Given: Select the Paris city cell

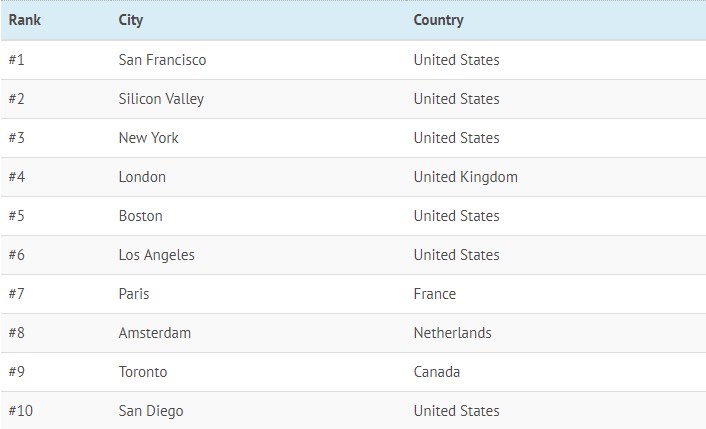Looking at the screenshot, I should 134,294.
